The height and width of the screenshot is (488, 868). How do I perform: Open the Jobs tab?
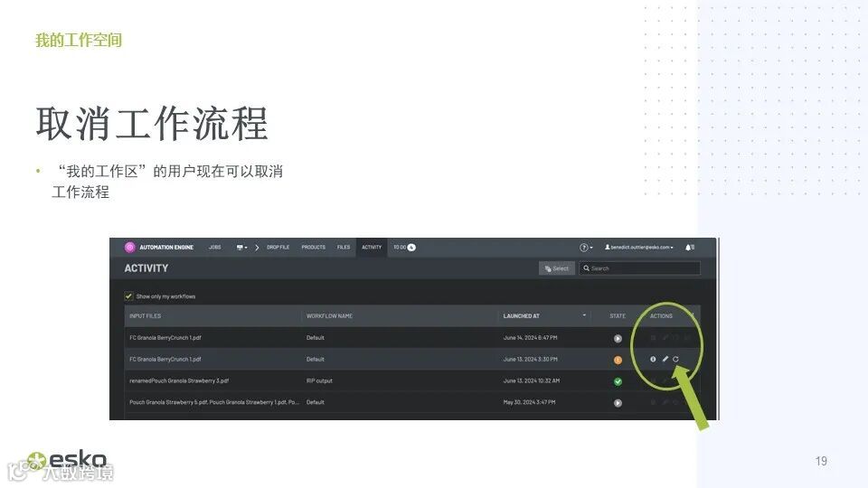[215, 248]
